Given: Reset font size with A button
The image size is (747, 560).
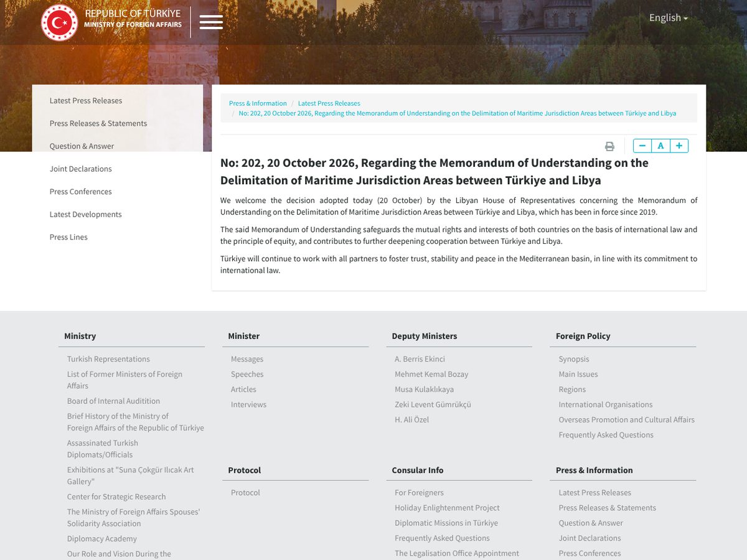Looking at the screenshot, I should coord(660,146).
